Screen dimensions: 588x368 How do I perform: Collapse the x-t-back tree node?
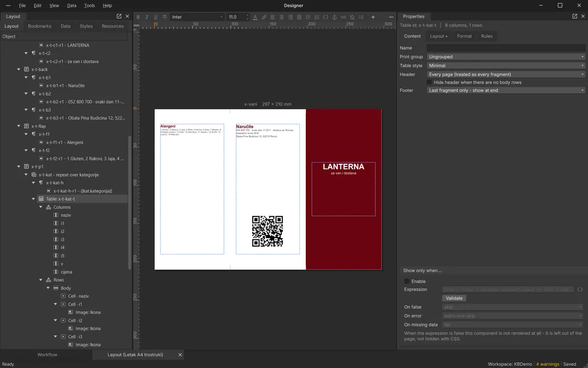(19, 70)
